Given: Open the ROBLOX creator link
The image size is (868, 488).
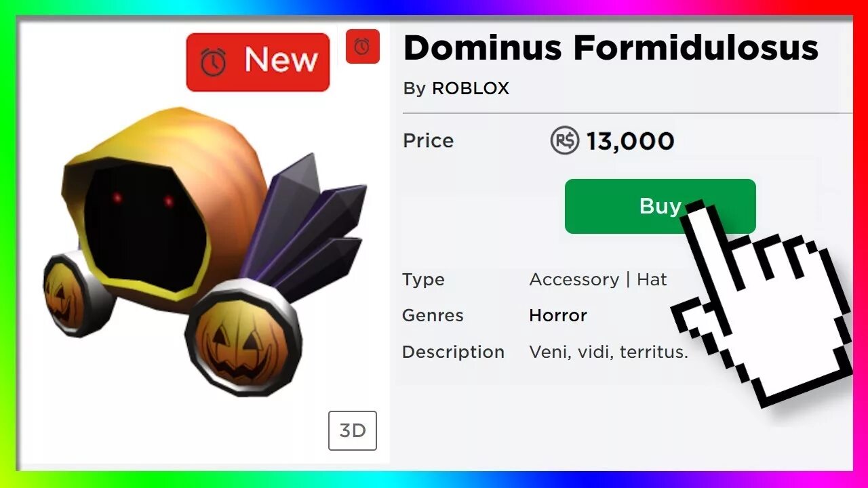Looking at the screenshot, I should (x=471, y=89).
